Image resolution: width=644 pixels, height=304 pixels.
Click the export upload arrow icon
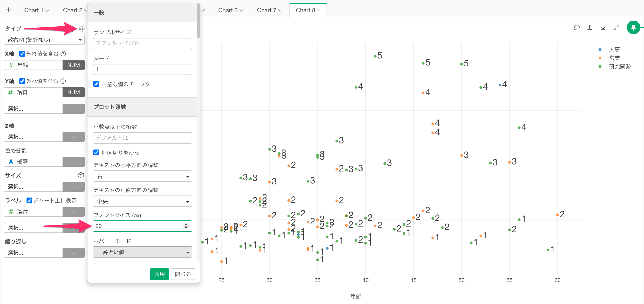pos(589,27)
